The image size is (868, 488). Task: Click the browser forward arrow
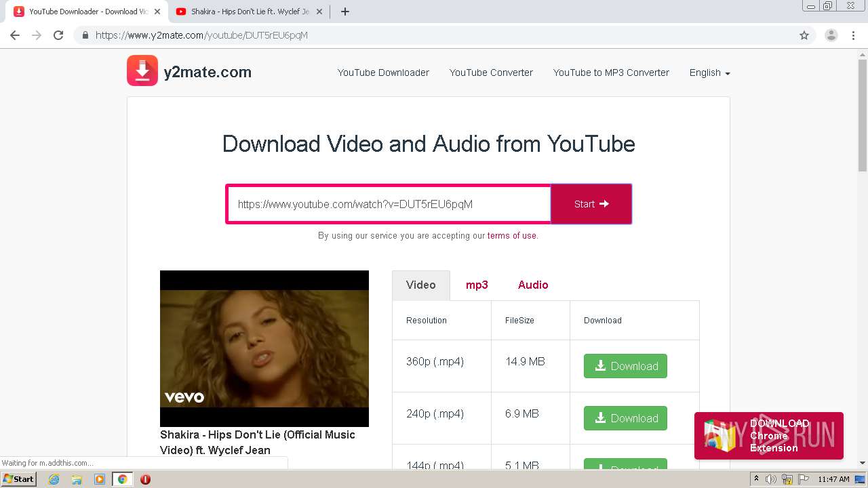coord(37,35)
